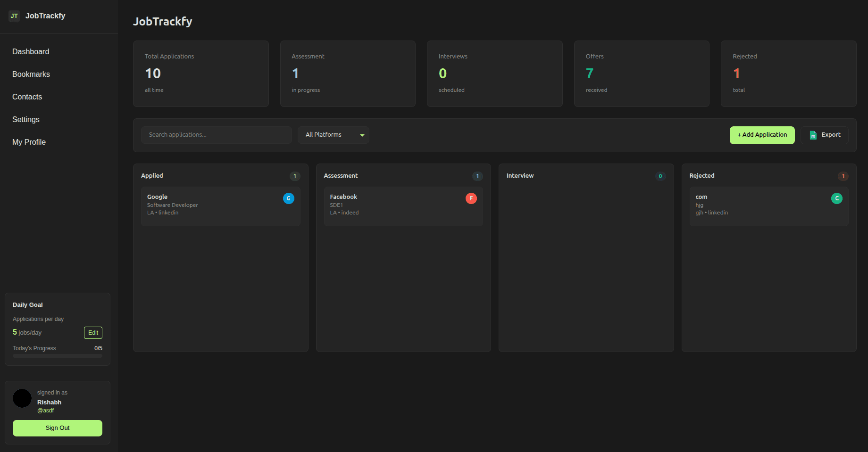The height and width of the screenshot is (452, 868).
Task: Click the Add Application button
Action: [762, 135]
